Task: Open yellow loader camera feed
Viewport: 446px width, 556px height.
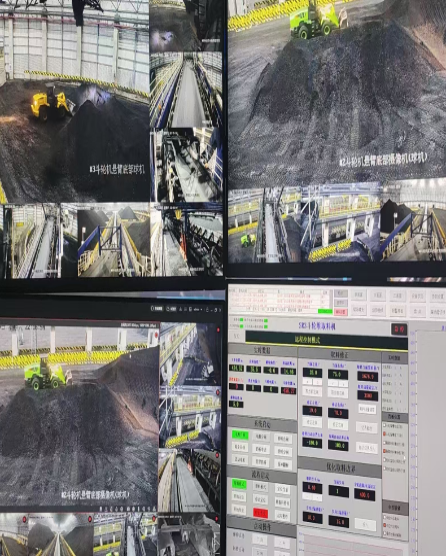Action: coord(74,101)
